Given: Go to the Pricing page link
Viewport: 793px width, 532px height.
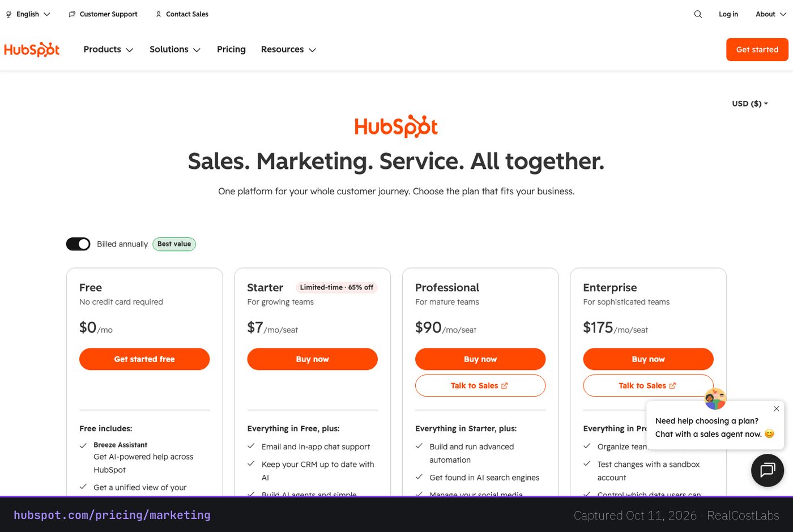Looking at the screenshot, I should [x=231, y=49].
